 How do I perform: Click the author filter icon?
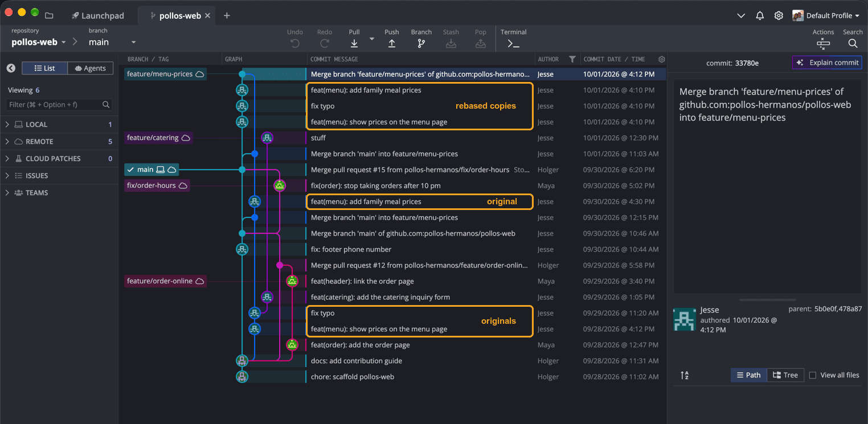tap(572, 59)
